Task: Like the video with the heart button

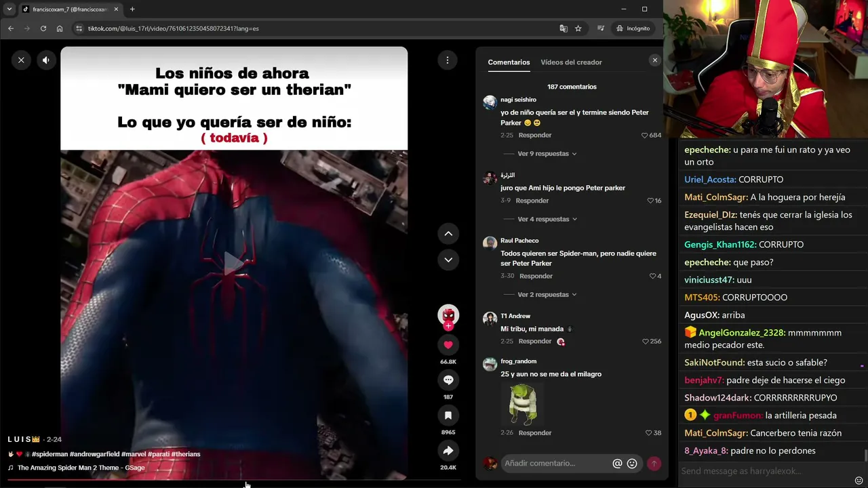Action: click(448, 345)
